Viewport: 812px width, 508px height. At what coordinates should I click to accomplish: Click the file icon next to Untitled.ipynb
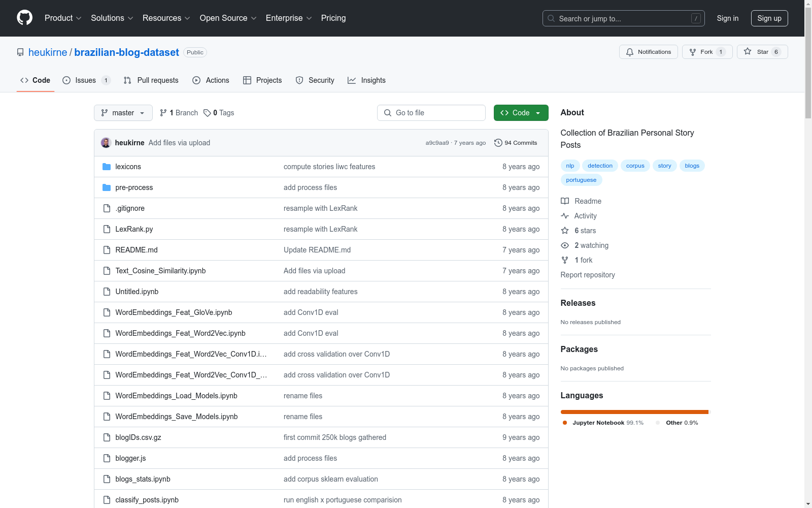(x=107, y=292)
